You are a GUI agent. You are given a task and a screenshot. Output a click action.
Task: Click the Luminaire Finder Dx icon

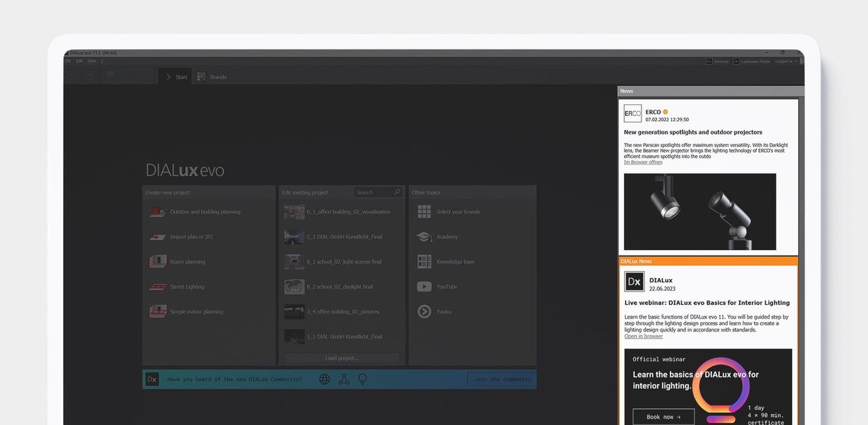[736, 61]
